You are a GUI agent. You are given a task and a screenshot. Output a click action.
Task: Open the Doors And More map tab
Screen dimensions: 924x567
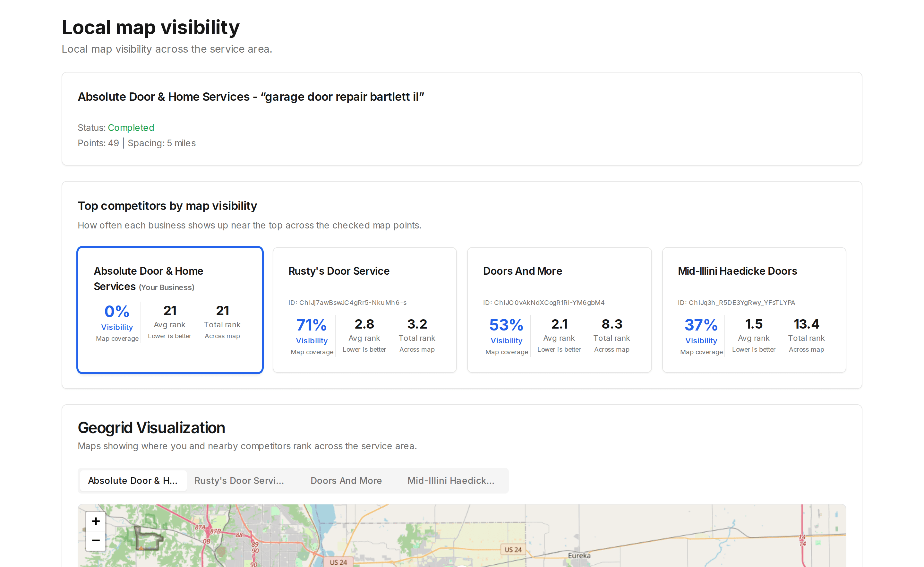pyautogui.click(x=346, y=480)
